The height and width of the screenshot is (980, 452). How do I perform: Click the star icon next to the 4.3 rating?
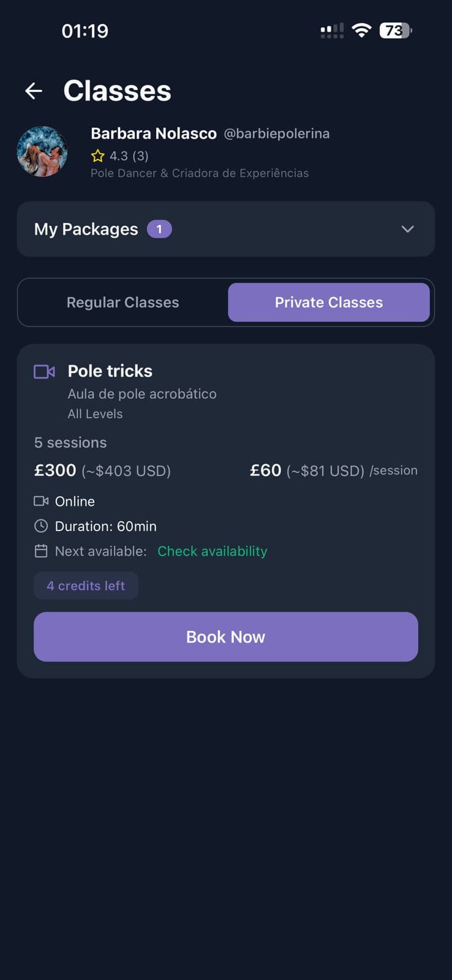pos(98,156)
